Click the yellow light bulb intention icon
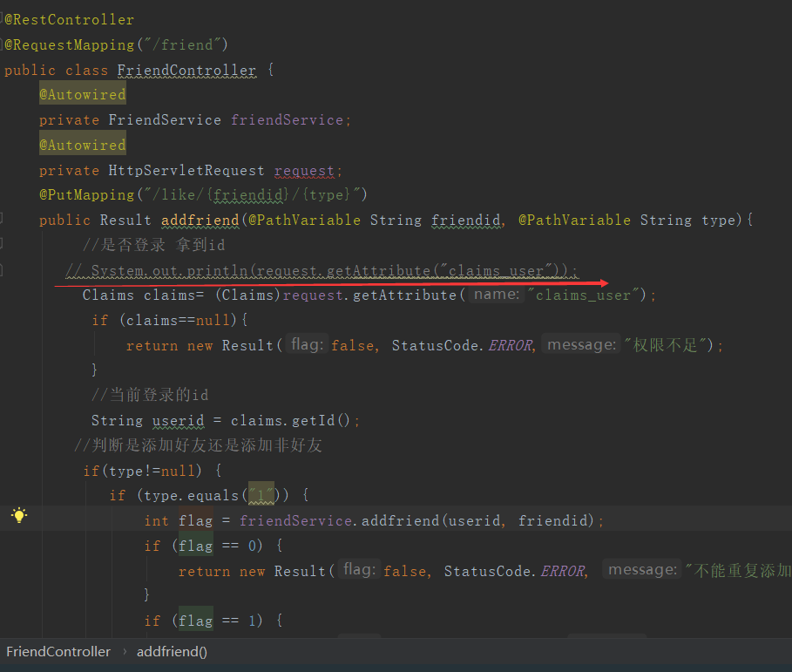The width and height of the screenshot is (792, 672). (18, 515)
